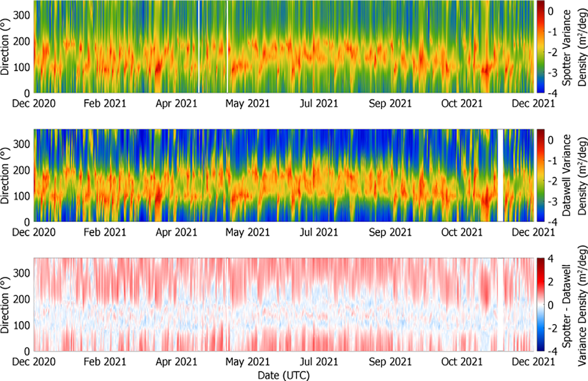This screenshot has width=588, height=381.
Task: Click the "Datawell Variance Density (m²/deg)" colorbar title
Action: 574,175
